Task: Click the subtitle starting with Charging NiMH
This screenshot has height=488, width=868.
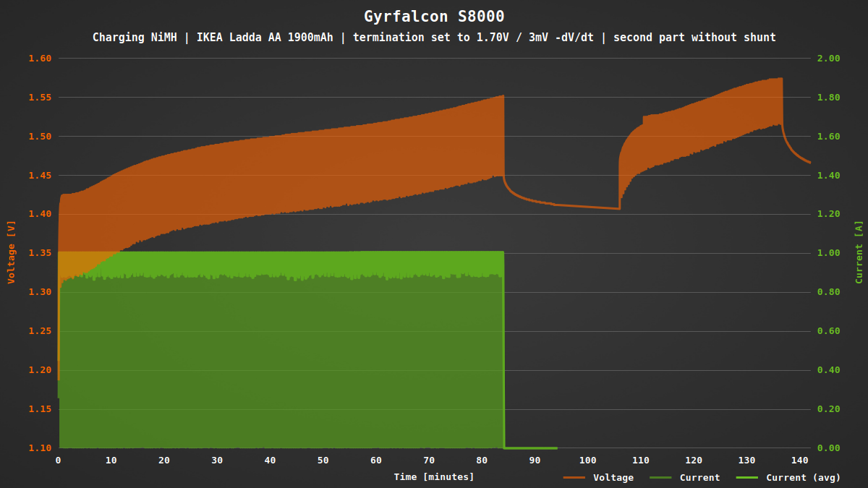Action: tap(434, 38)
